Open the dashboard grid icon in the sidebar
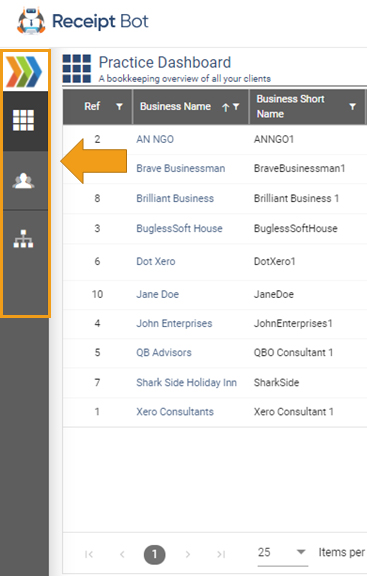 pyautogui.click(x=24, y=120)
